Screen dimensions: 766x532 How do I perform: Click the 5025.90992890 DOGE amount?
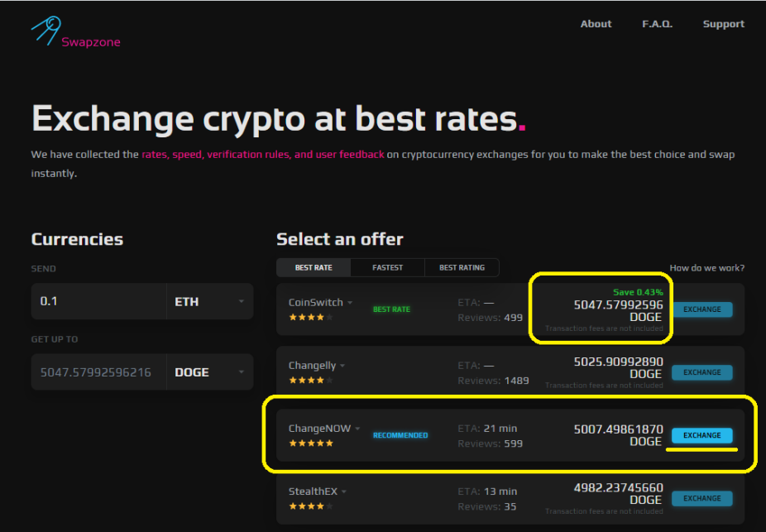tap(619, 368)
